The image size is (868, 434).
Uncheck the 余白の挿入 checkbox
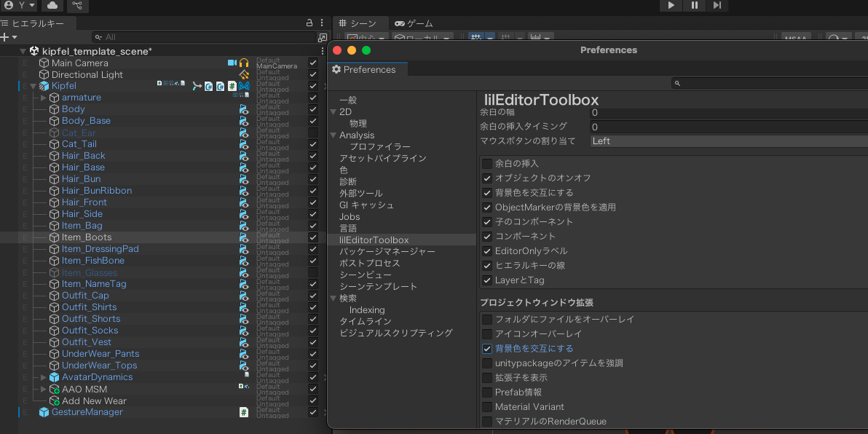coord(488,163)
